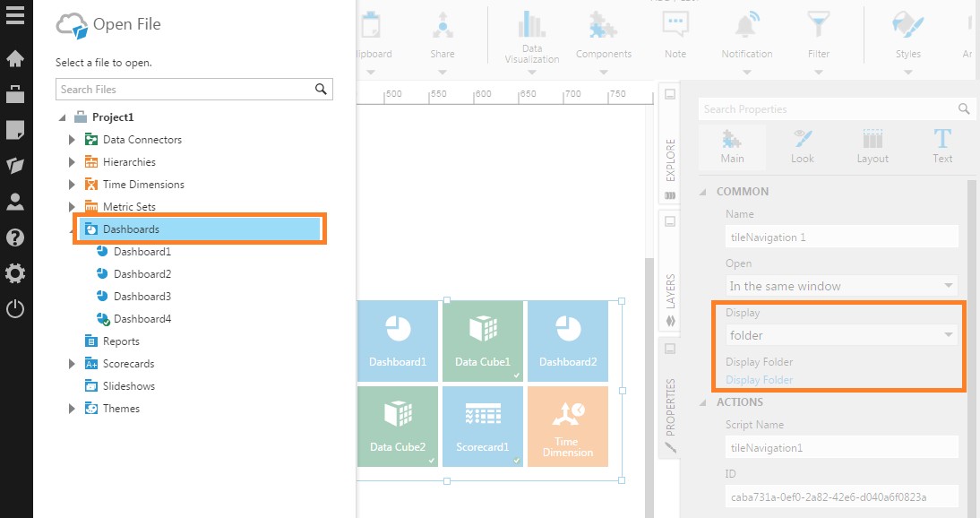The image size is (980, 518).
Task: Click the tileNavigation 1 Name field
Action: 840,236
